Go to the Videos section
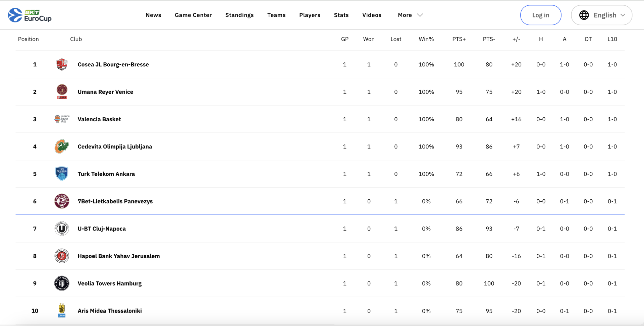Viewport: 644px width, 326px height. pyautogui.click(x=372, y=15)
